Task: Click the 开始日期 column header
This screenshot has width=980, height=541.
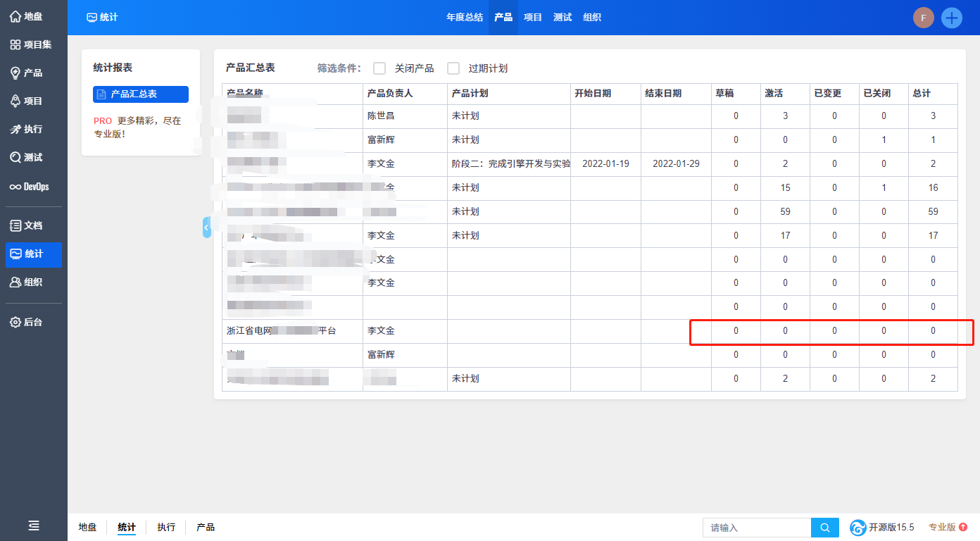Action: tap(605, 94)
